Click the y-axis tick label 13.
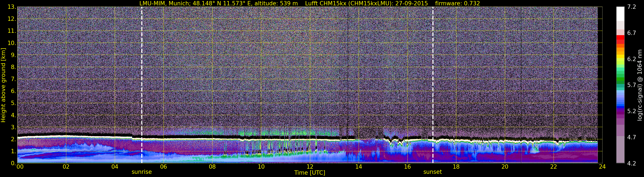Screen dimensions: 644x177 coord(12,7)
